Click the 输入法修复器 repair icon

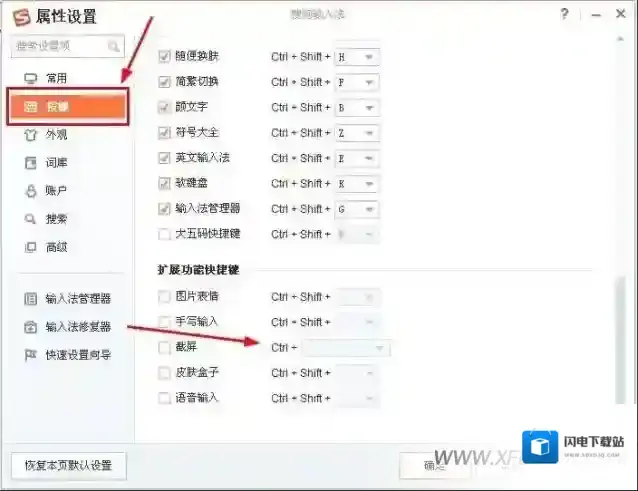pyautogui.click(x=31, y=327)
